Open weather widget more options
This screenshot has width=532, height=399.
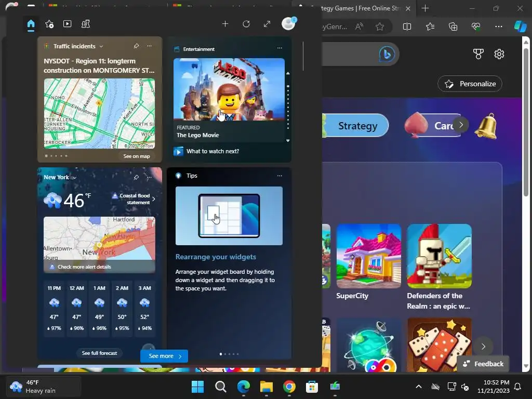pyautogui.click(x=149, y=177)
